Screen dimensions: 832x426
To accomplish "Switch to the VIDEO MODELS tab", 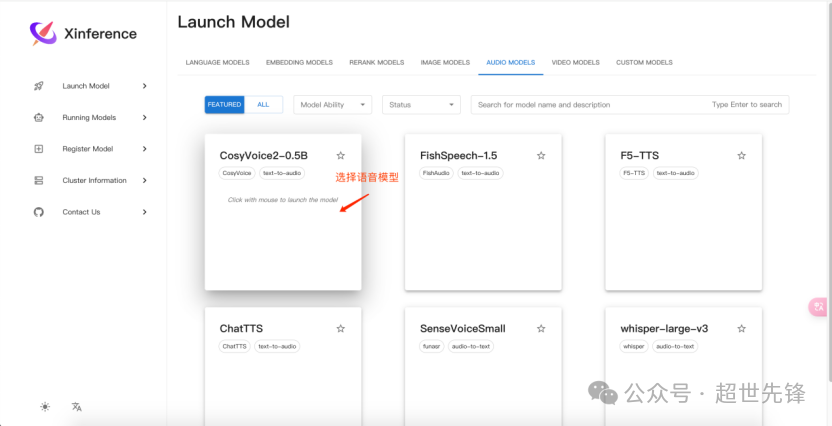I will coord(575,62).
